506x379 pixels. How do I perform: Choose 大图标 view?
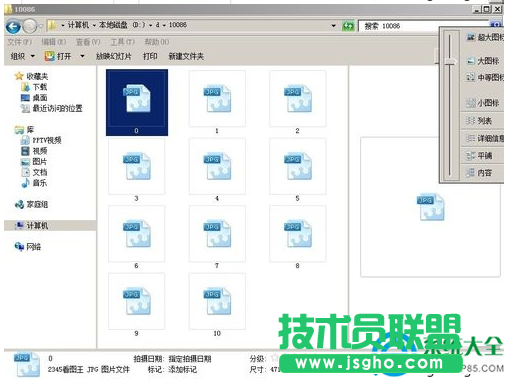tap(483, 61)
